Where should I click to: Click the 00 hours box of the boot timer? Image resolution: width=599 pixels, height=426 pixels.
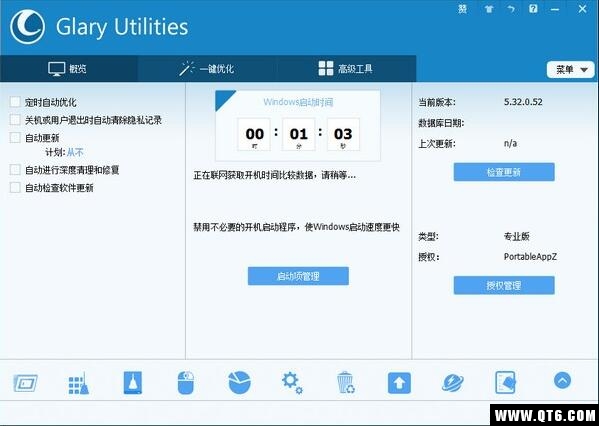click(254, 134)
